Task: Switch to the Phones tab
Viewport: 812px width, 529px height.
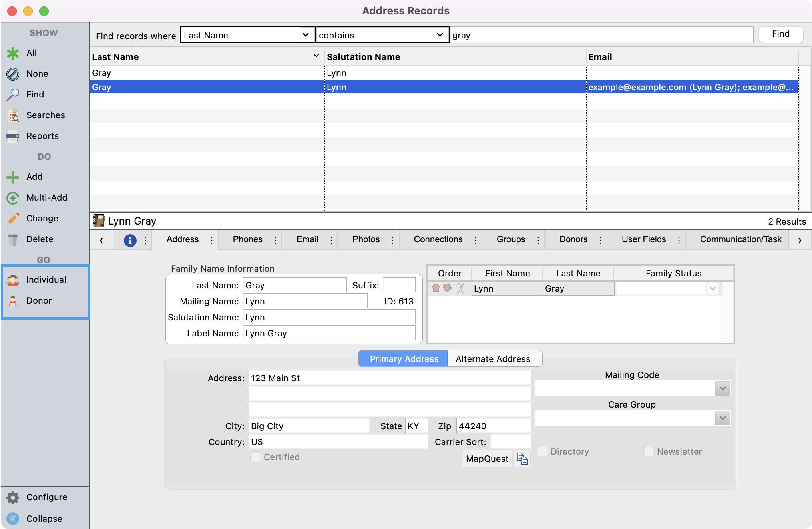Action: coord(248,239)
